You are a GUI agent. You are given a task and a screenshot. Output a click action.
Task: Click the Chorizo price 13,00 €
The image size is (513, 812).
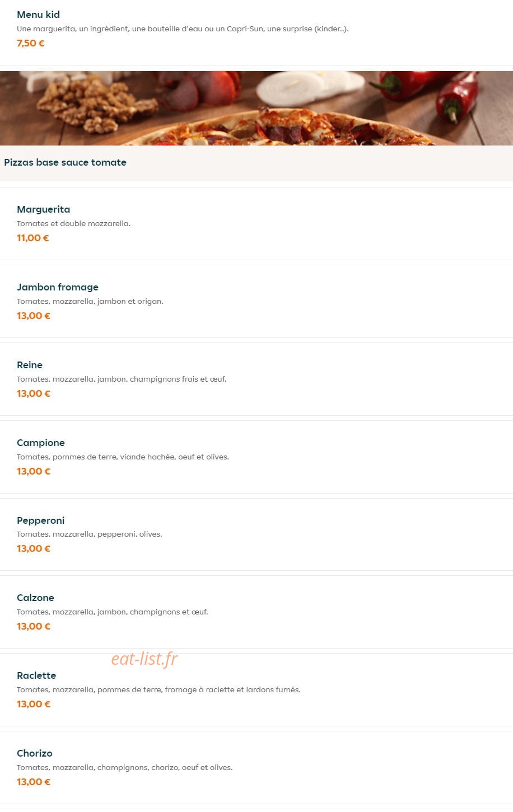[34, 782]
